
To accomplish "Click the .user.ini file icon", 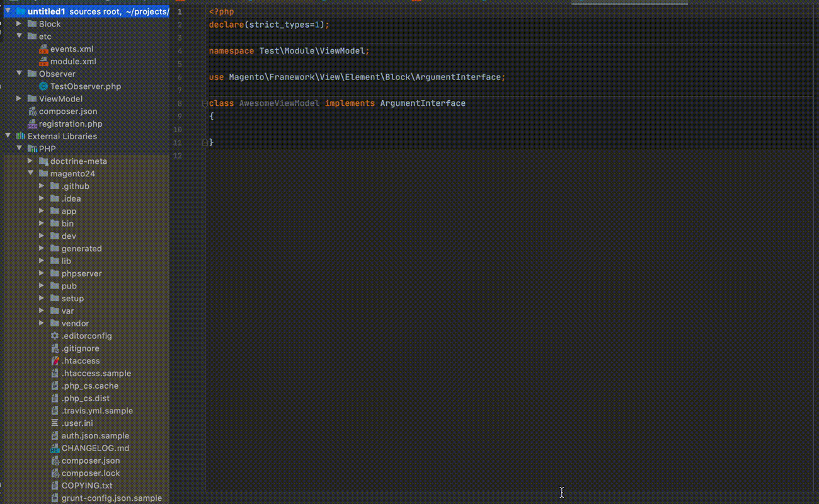I will coord(55,423).
